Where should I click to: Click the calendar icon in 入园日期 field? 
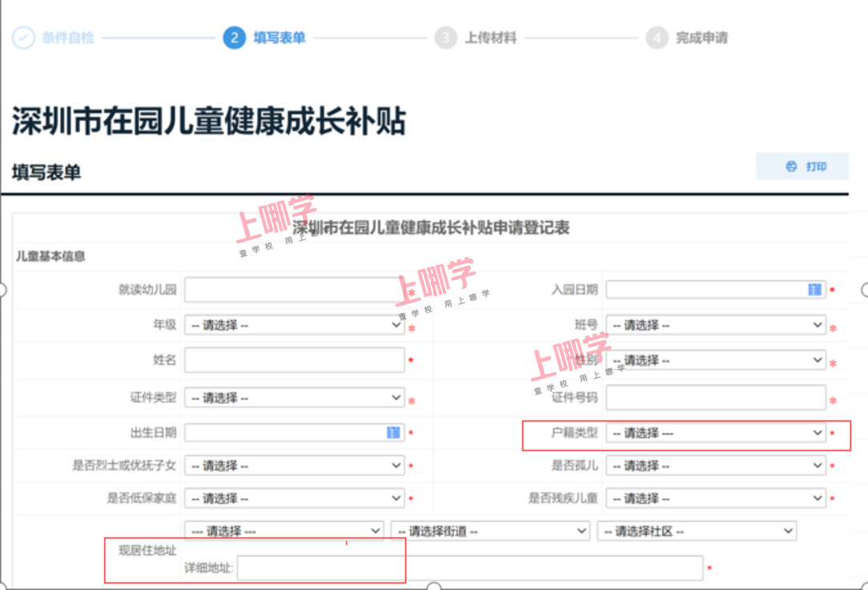(814, 290)
